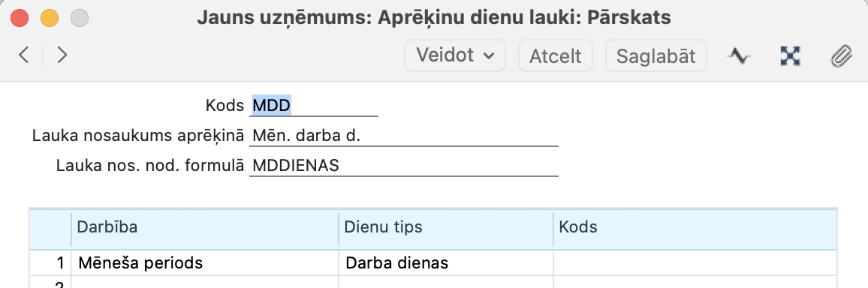
Task: Click the Kods column header in table
Action: pyautogui.click(x=695, y=228)
